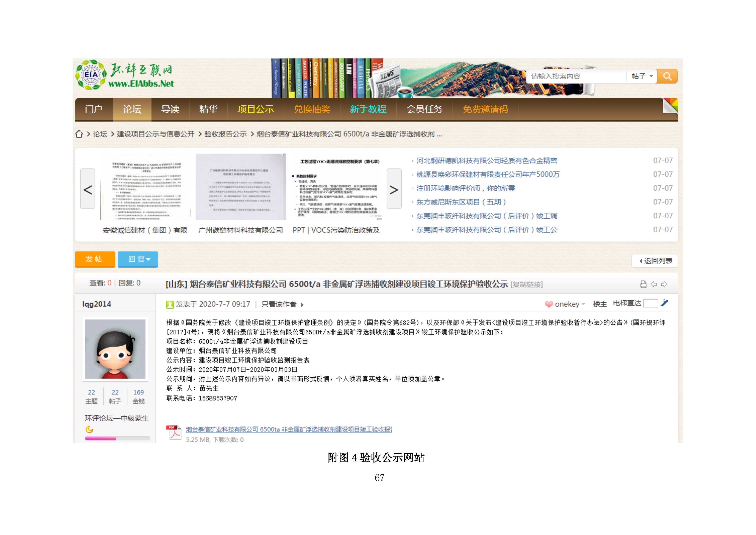This screenshot has width=756, height=535.
Task: Click username lqg2014
Action: click(97, 304)
